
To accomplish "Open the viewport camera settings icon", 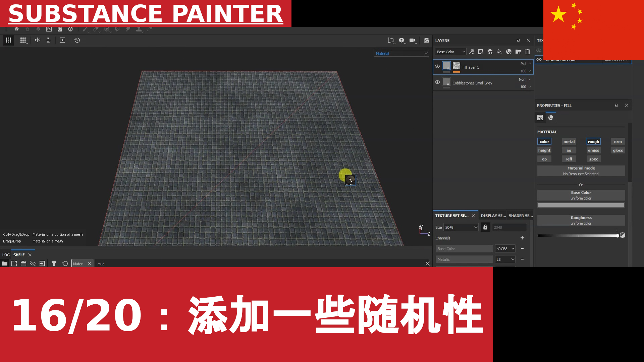I will [413, 41].
